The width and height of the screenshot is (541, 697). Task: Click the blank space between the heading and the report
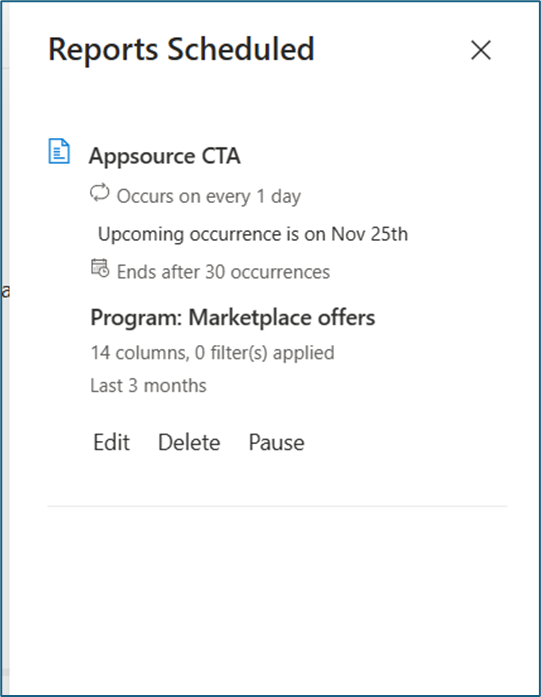tap(277, 102)
